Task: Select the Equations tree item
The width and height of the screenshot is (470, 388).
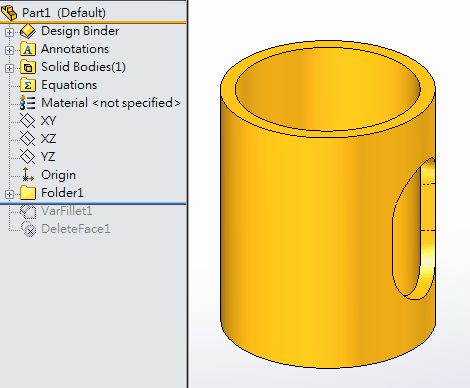Action: (x=69, y=85)
